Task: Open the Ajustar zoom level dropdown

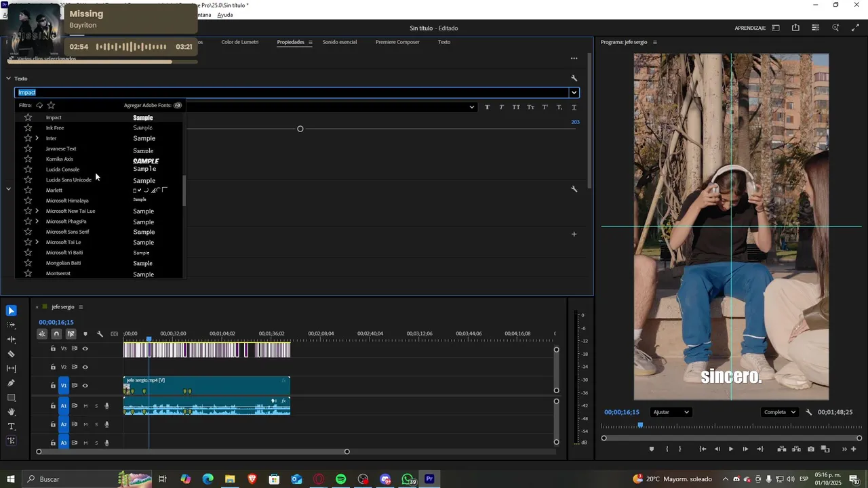Action: [671, 412]
